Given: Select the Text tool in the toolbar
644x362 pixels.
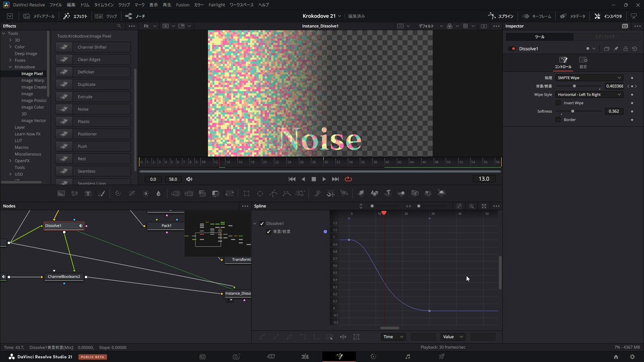Looking at the screenshot, I should 88,193.
